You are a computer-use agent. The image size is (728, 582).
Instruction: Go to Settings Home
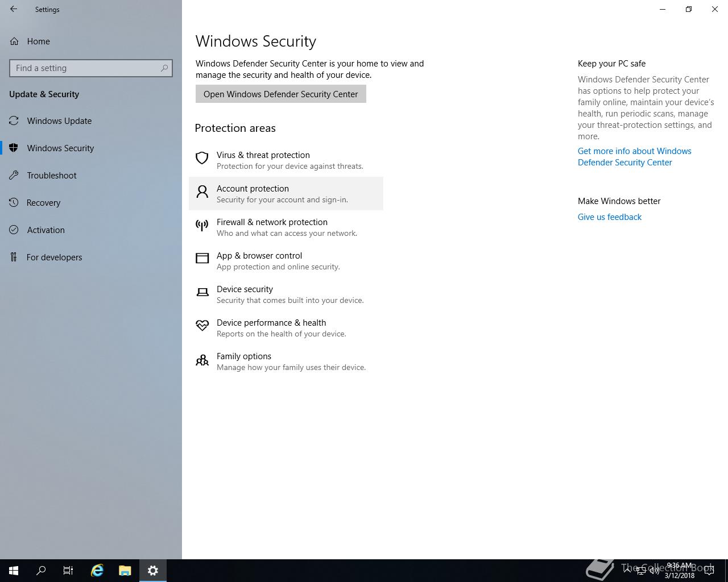38,41
